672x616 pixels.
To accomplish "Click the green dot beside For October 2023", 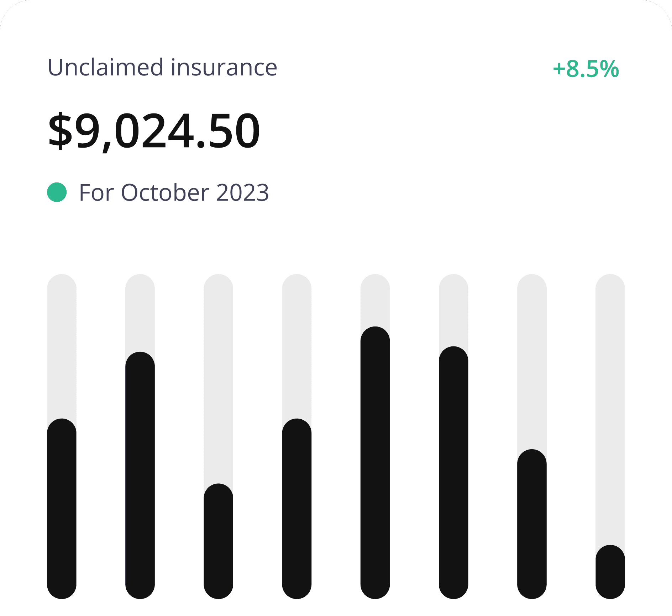I will click(x=57, y=192).
